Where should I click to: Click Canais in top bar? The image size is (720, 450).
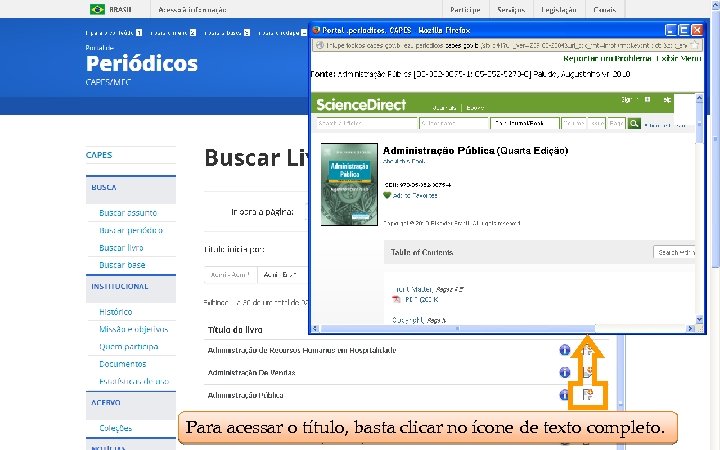(605, 10)
